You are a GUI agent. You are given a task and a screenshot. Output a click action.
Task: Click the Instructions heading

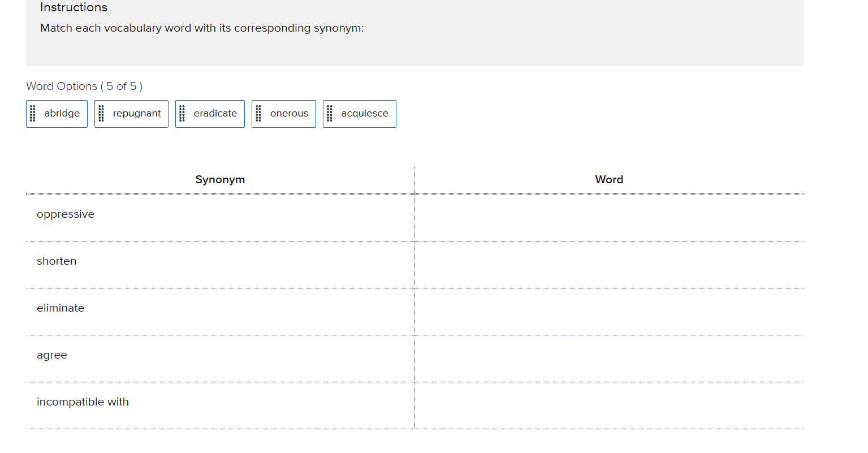coord(74,7)
